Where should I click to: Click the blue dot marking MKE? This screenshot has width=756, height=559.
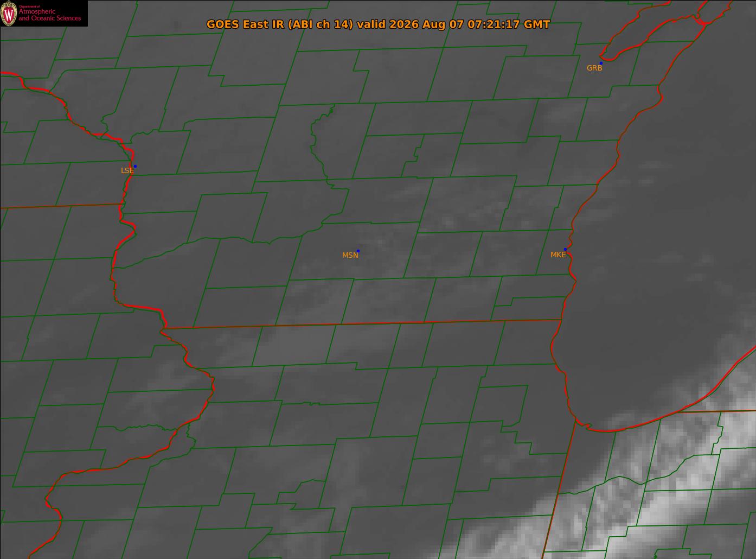click(x=565, y=250)
